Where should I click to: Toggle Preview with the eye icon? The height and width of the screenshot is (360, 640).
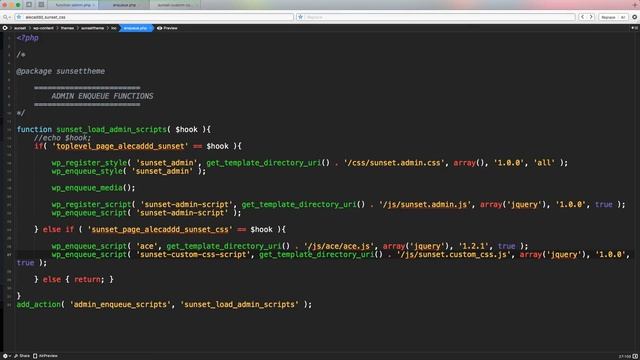[167, 28]
